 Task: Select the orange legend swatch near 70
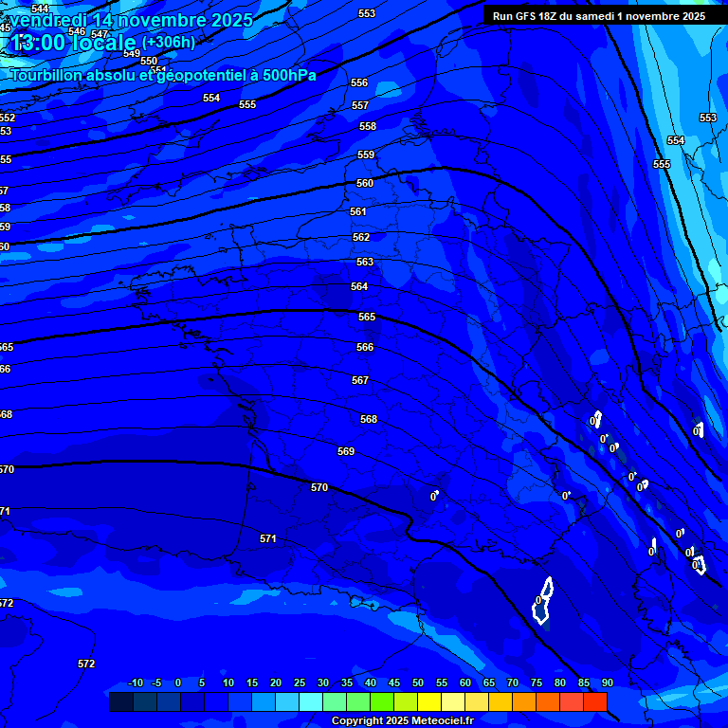(523, 701)
